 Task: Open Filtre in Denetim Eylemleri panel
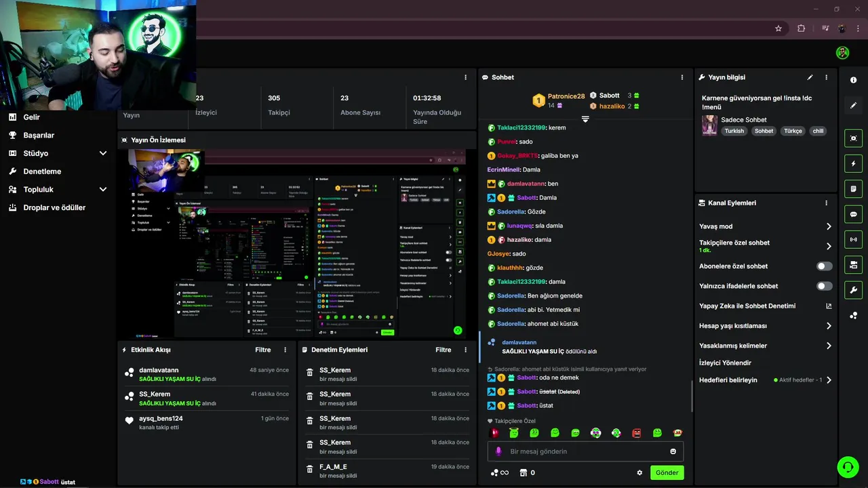pyautogui.click(x=443, y=350)
